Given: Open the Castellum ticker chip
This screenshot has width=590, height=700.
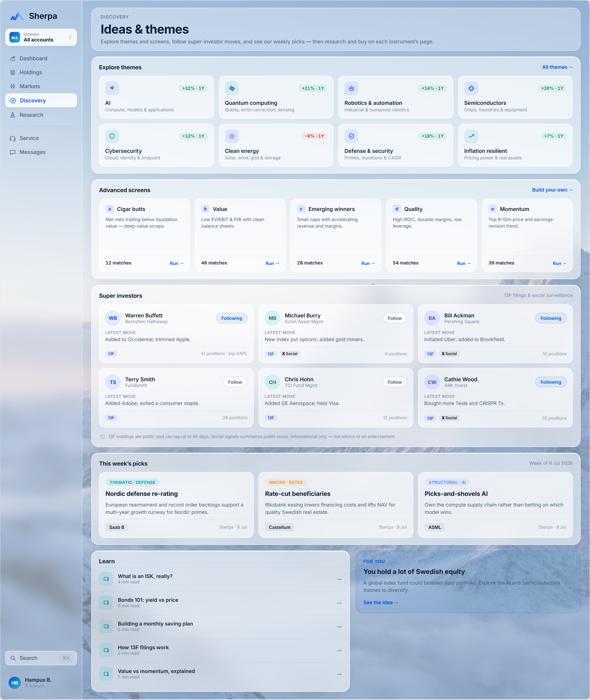Looking at the screenshot, I should [279, 527].
